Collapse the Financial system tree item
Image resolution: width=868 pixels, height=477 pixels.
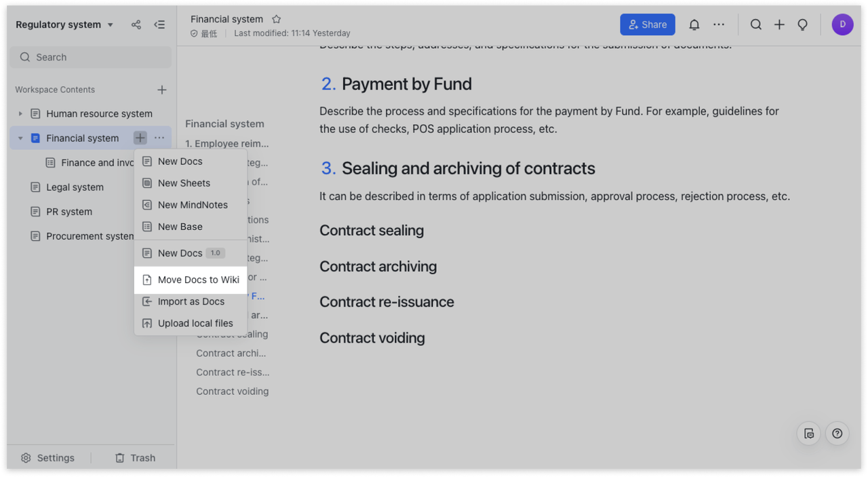click(20, 138)
